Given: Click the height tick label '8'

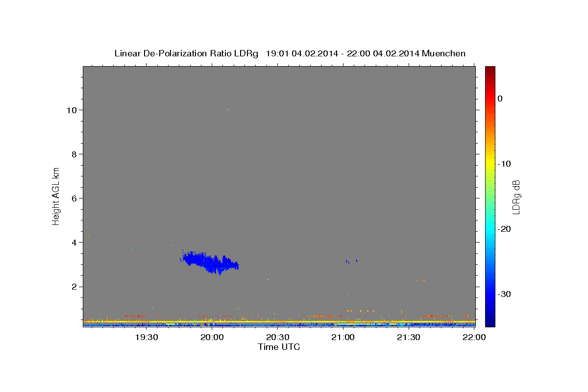Looking at the screenshot, I should click(x=75, y=154).
